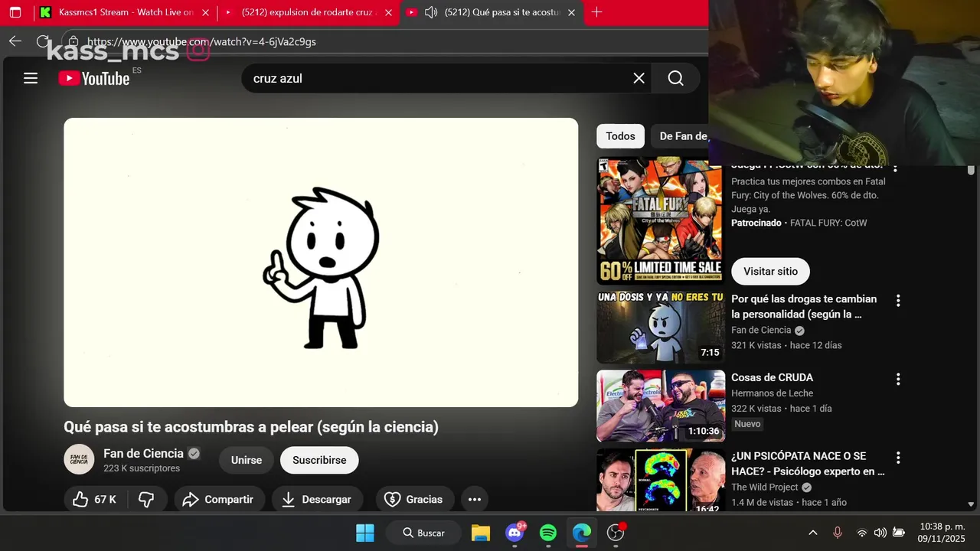This screenshot has width=980, height=551.
Task: Open Microsoft Edge from the taskbar
Action: coord(582,533)
